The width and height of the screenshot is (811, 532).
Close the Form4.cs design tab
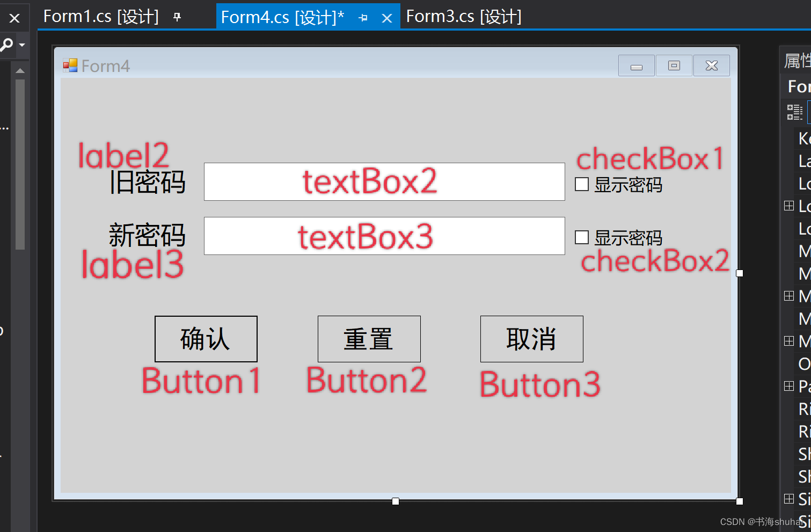[x=387, y=18]
